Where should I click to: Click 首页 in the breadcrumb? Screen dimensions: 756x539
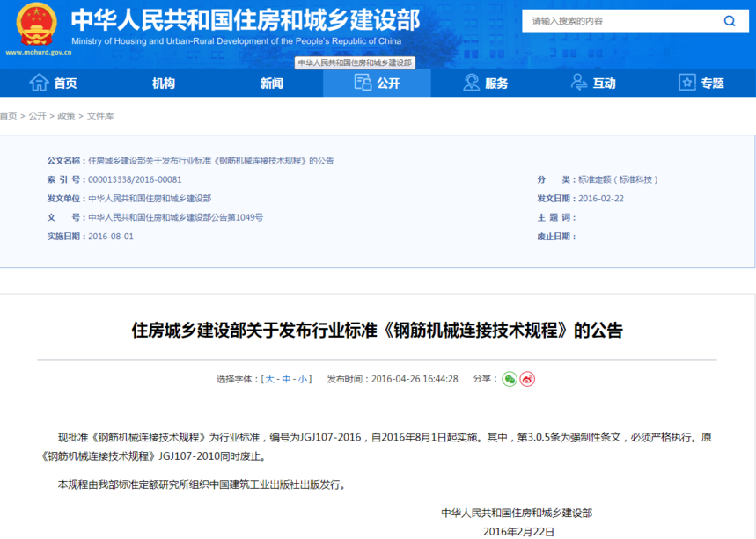click(x=8, y=116)
